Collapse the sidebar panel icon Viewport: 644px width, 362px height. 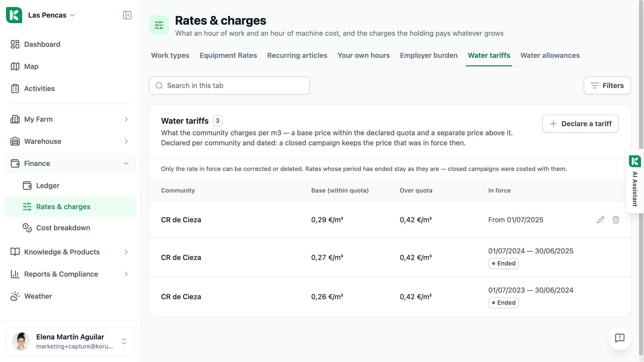tap(127, 15)
